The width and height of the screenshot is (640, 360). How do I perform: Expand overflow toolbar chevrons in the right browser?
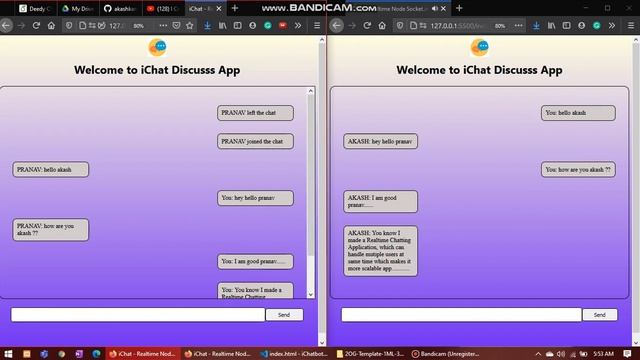point(612,26)
